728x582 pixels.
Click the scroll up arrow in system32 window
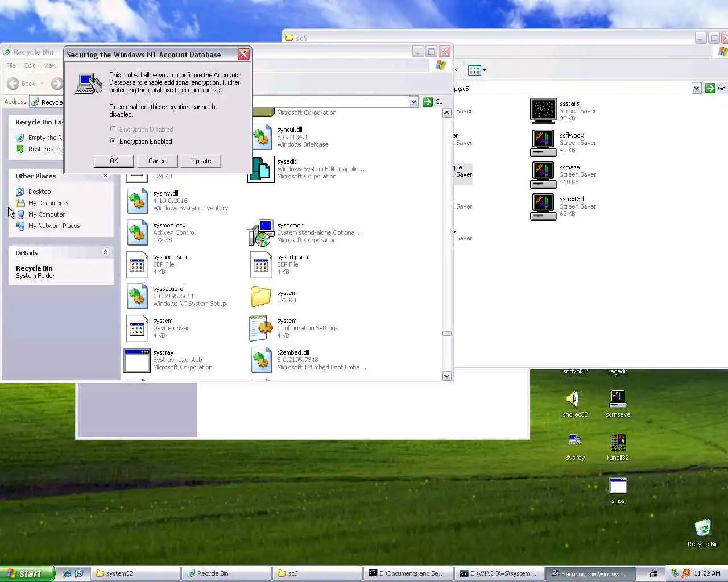pyautogui.click(x=446, y=113)
